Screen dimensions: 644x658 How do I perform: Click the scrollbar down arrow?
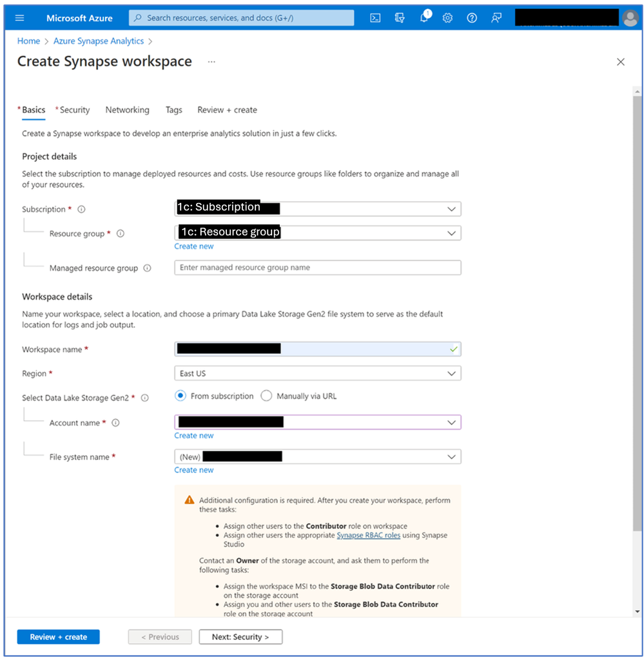coord(637,612)
